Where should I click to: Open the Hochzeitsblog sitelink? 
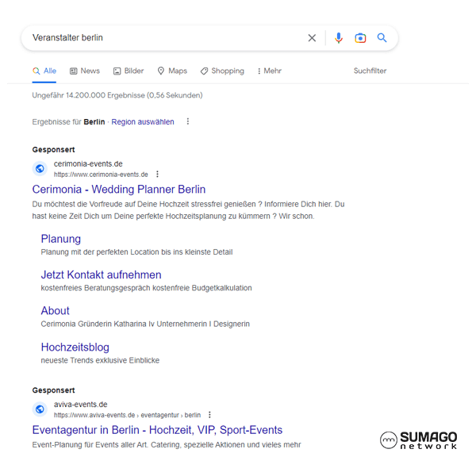click(x=75, y=347)
